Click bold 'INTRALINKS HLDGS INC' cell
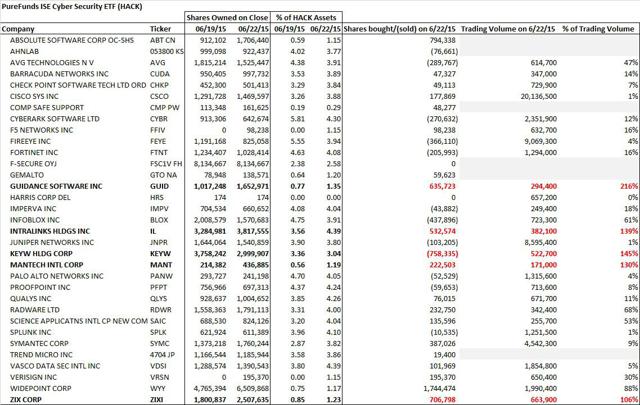Viewport: 640px width, 405px height. tap(50, 231)
